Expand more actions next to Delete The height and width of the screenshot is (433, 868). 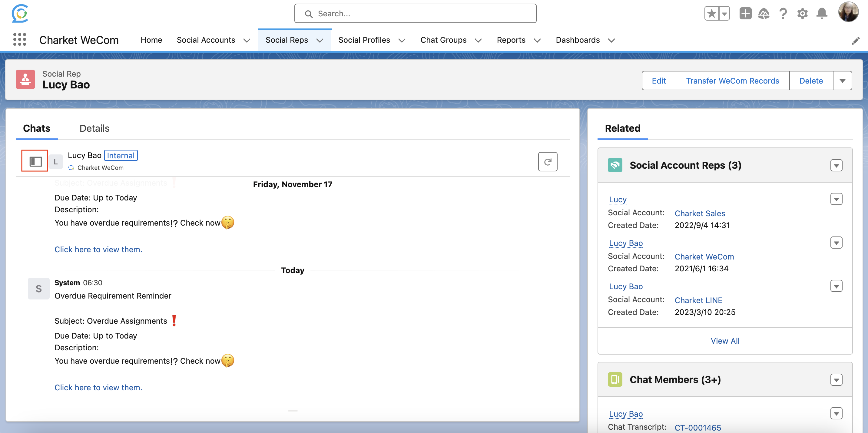(842, 81)
